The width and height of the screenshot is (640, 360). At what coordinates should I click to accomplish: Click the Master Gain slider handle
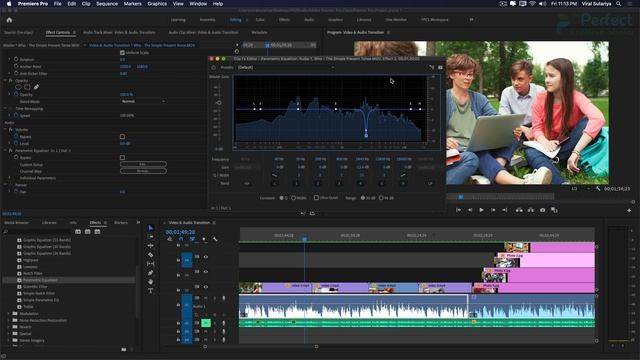tap(219, 103)
